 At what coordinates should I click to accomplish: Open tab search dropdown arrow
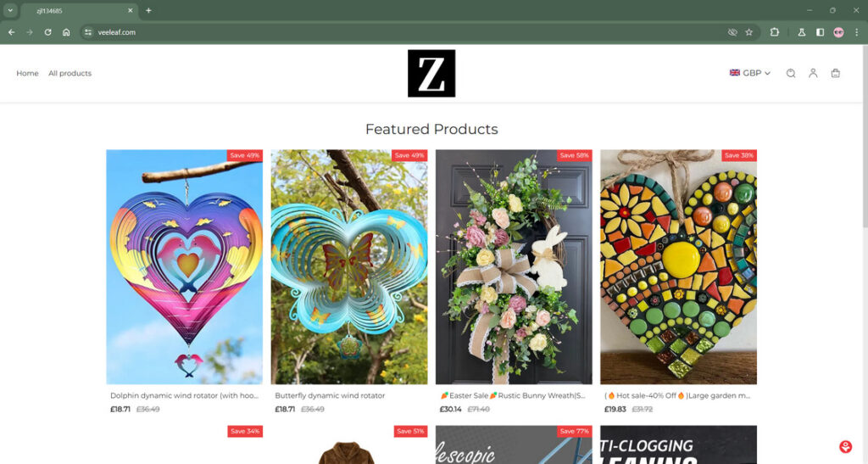pyautogui.click(x=10, y=10)
